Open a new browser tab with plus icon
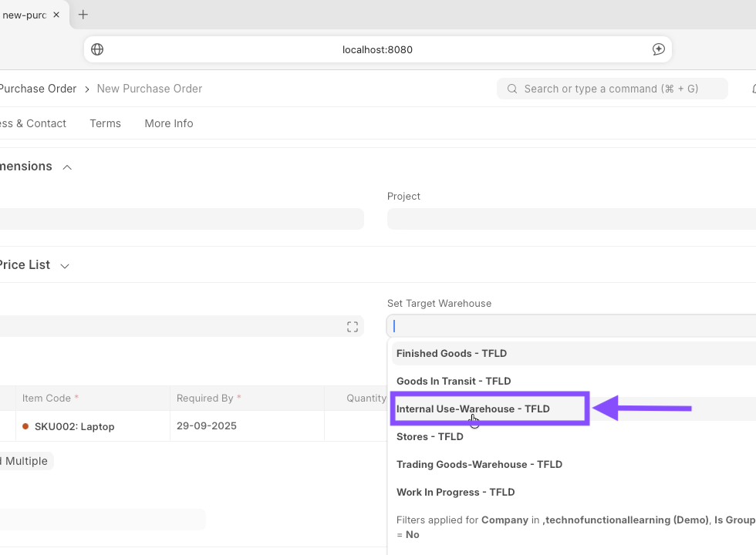Screen dimensions: 756x555 (x=83, y=15)
